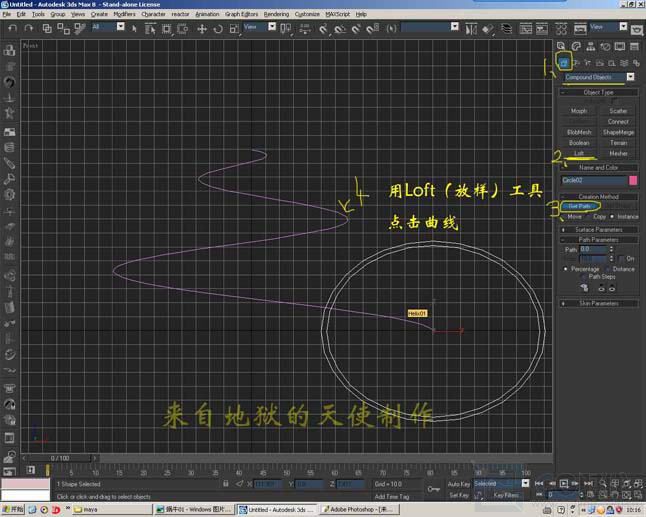Select the Cameras category icon
Image resolution: width=646 pixels, height=517 pixels.
point(600,63)
